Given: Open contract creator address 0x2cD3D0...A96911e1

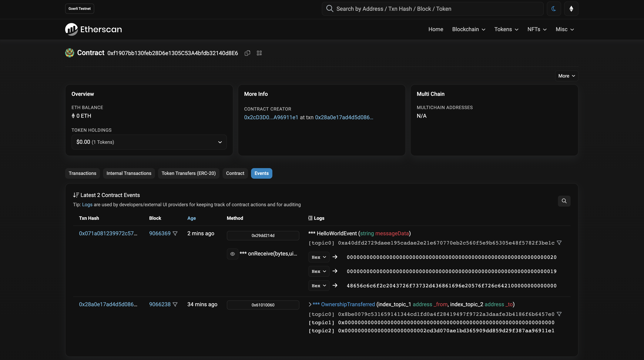Looking at the screenshot, I should pos(271,117).
